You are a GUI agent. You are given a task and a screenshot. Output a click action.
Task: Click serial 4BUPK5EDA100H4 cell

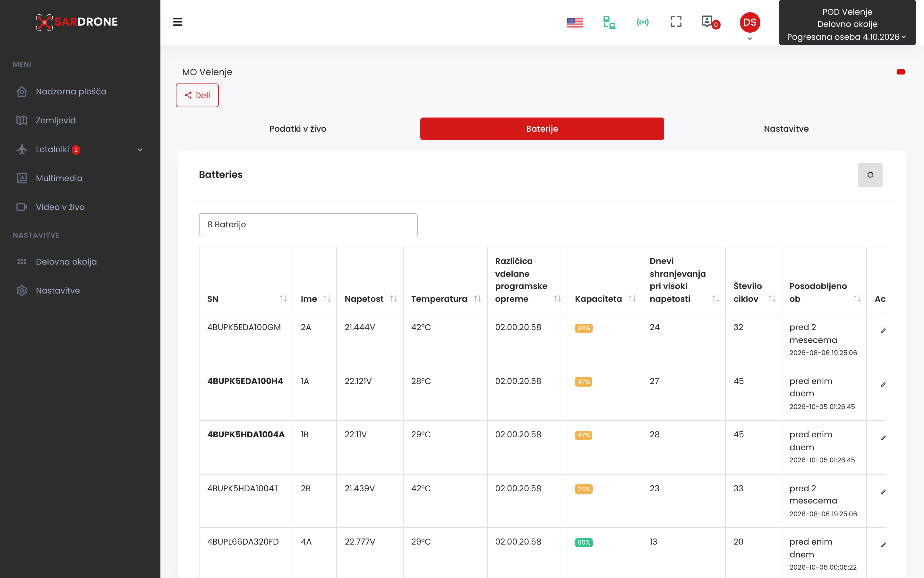pyautogui.click(x=245, y=381)
